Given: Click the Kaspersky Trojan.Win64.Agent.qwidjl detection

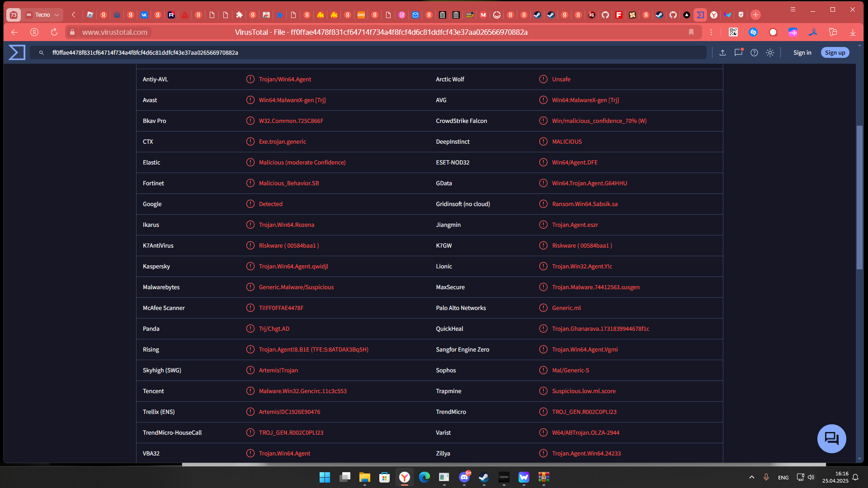Looking at the screenshot, I should click(293, 266).
